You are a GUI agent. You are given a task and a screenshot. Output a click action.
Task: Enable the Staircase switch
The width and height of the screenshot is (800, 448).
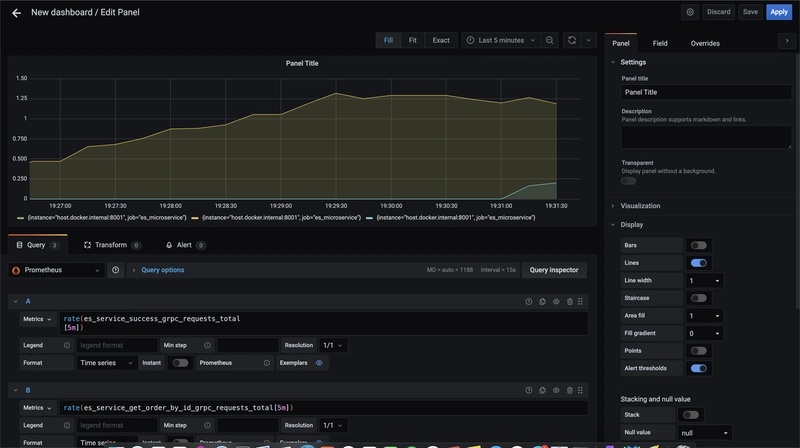tap(698, 298)
